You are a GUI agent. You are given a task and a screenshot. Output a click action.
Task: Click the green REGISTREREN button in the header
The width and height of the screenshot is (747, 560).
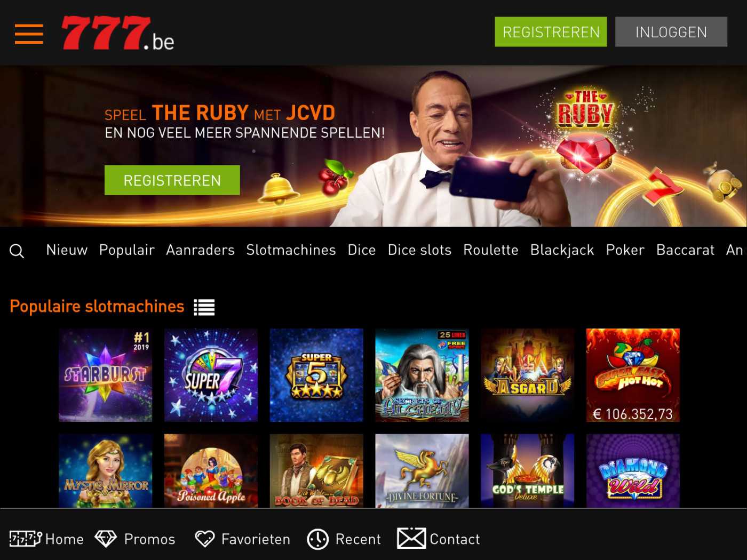point(551,32)
